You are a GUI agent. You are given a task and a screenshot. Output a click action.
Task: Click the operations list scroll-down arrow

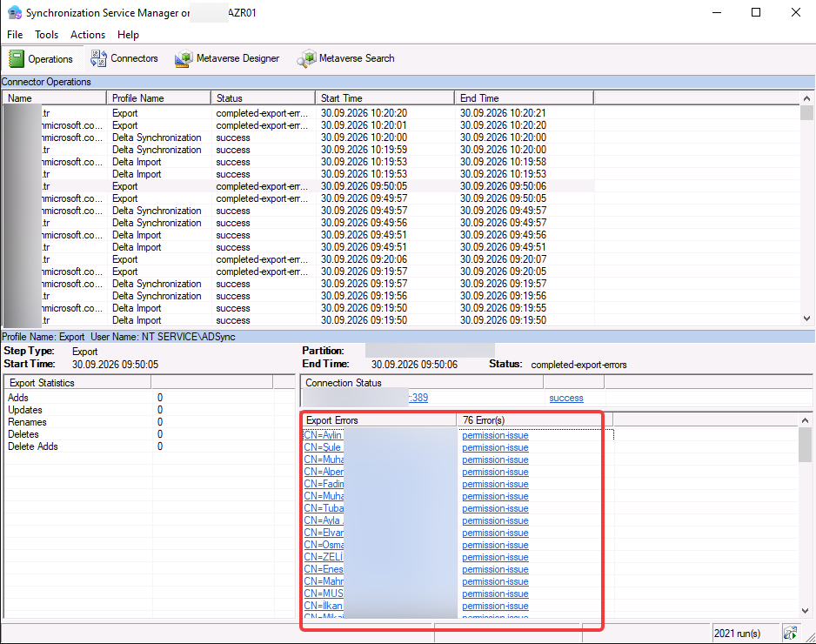[x=806, y=319]
